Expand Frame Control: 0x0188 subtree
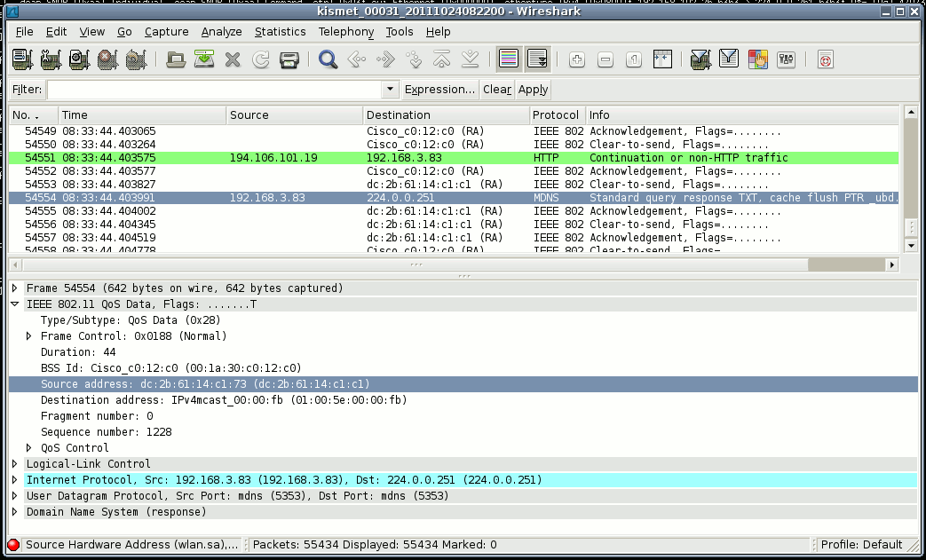Image resolution: width=926 pixels, height=560 pixels. [x=29, y=335]
